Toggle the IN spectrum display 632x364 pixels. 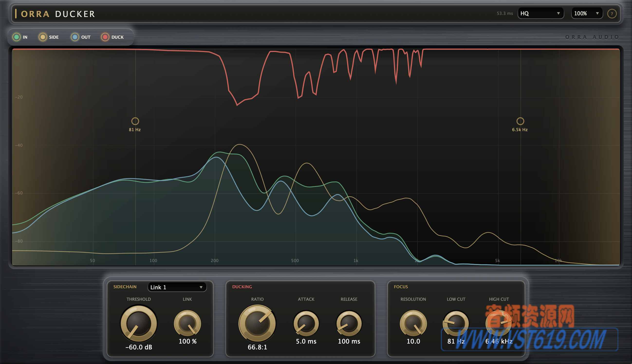click(17, 37)
